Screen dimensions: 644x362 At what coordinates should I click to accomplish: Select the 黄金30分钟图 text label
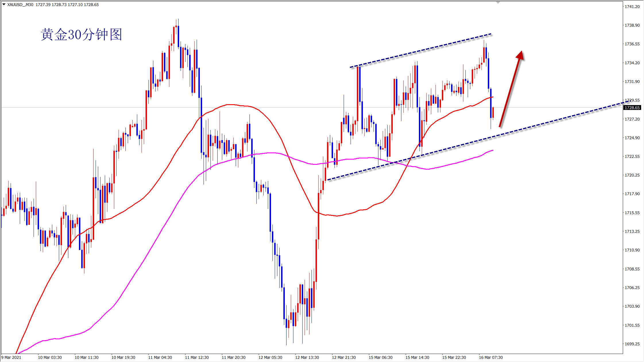coord(82,35)
